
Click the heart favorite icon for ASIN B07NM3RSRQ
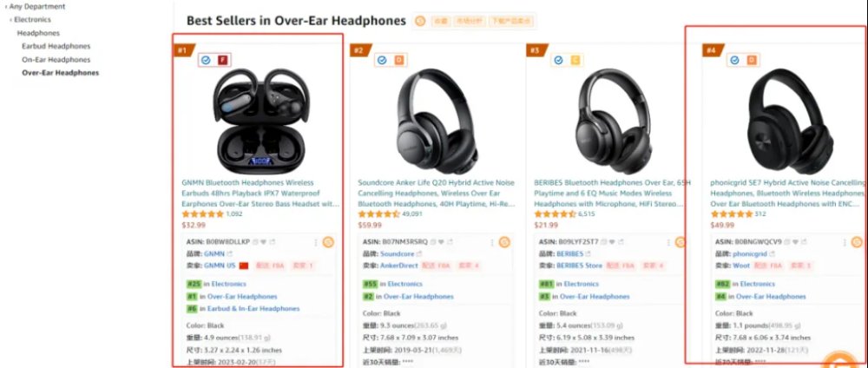coord(441,242)
